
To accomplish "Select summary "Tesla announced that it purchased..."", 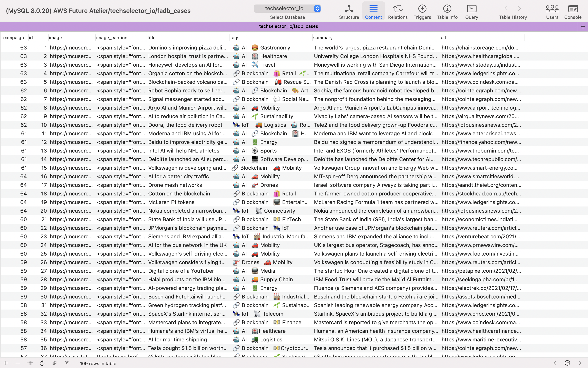I will 376,348.
